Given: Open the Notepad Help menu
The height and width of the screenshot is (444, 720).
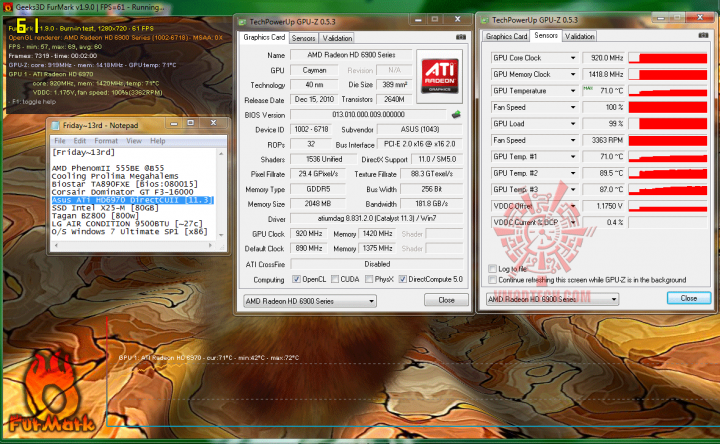Looking at the screenshot, I should 158,141.
